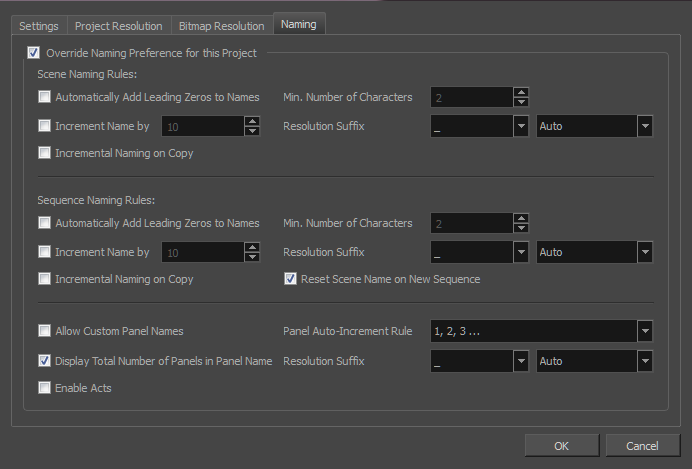The height and width of the screenshot is (469, 692).
Task: Check Scene Automatically Add Leading Zeros
Action: point(44,97)
